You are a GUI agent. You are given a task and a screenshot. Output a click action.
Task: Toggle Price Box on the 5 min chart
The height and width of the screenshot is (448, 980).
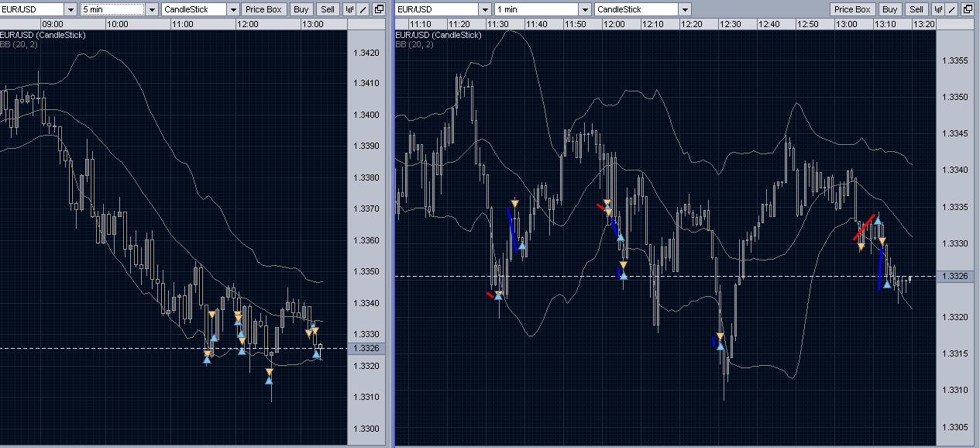(x=264, y=9)
